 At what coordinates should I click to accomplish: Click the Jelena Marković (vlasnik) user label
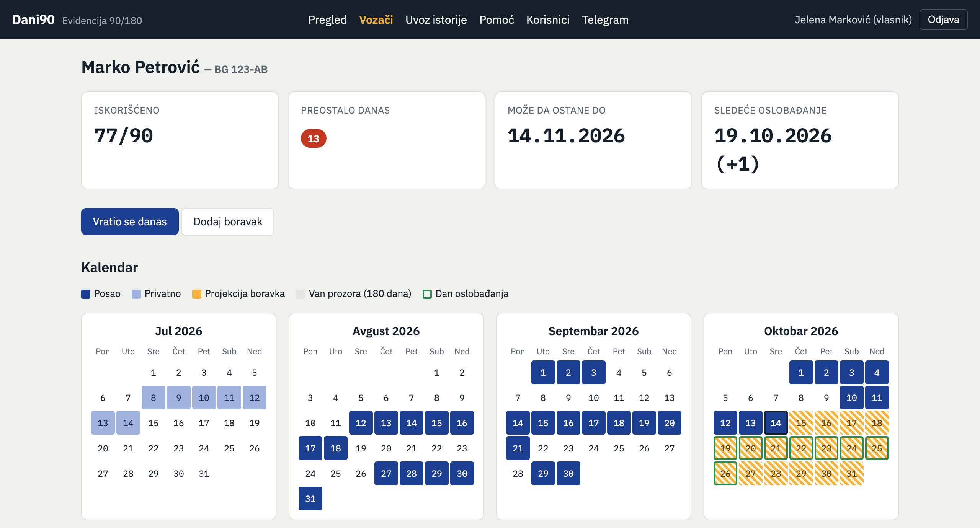[853, 20]
